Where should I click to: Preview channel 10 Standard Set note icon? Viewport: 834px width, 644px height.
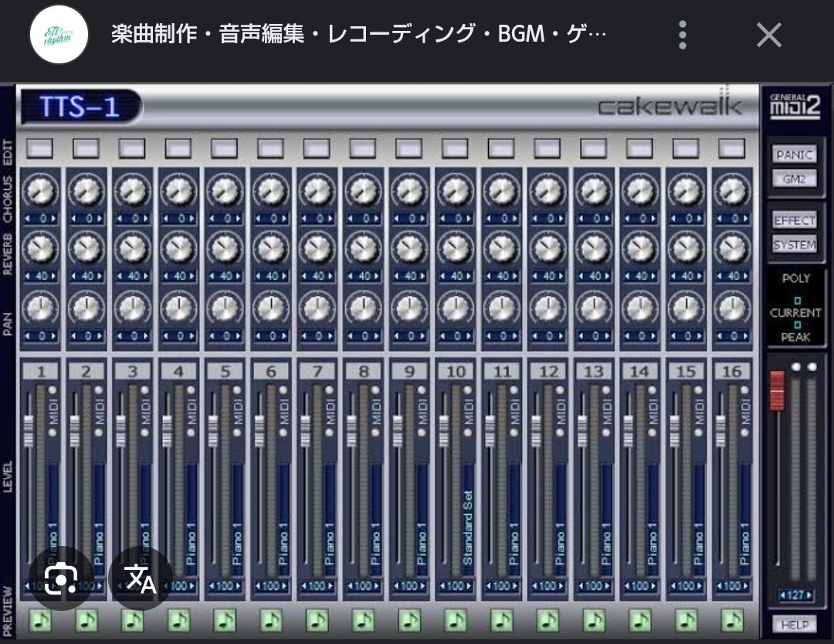(456, 620)
